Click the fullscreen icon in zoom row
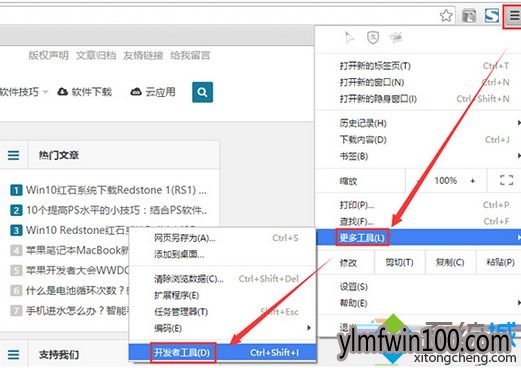The image size is (521, 368). point(506,180)
